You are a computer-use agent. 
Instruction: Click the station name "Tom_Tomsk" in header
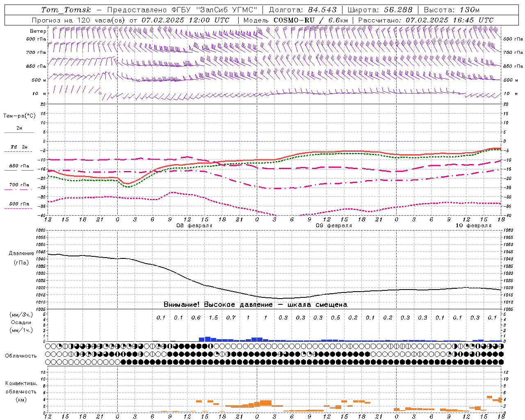[x=66, y=10]
